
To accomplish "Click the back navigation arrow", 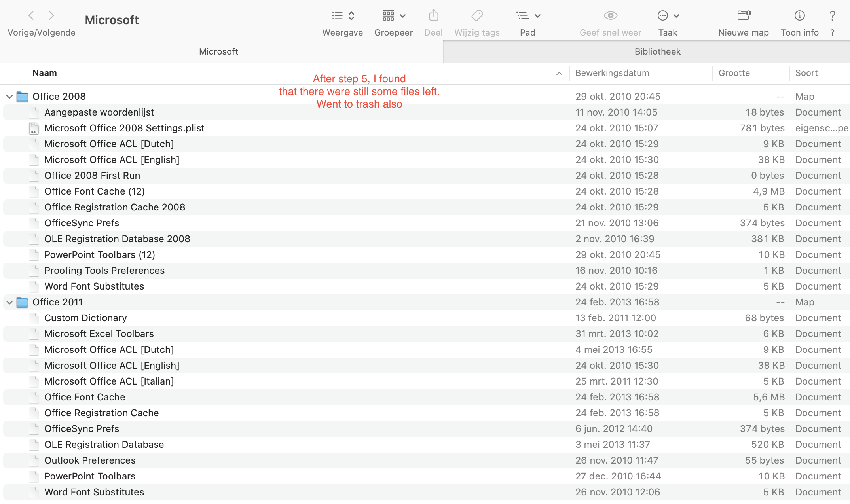I will click(31, 15).
